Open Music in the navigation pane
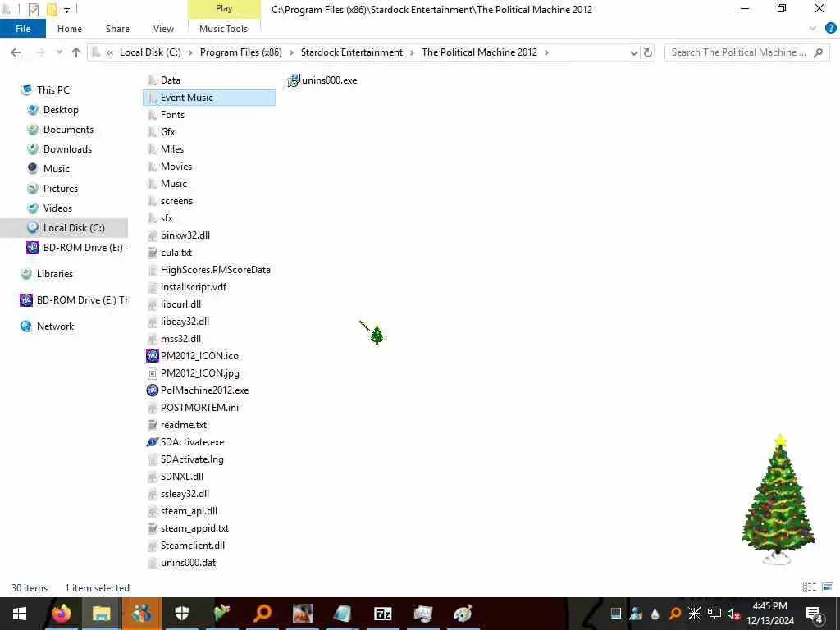The height and width of the screenshot is (630, 840). pos(57,169)
